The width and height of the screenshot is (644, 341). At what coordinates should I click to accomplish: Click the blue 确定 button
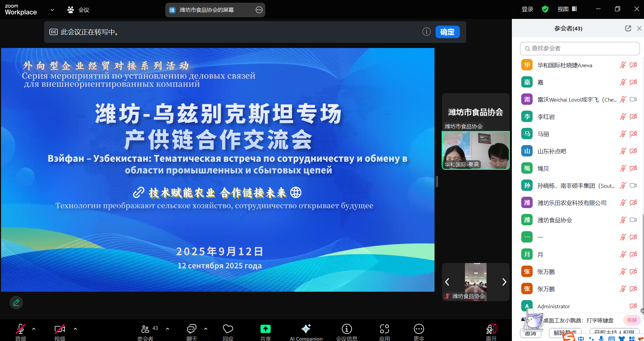point(447,32)
